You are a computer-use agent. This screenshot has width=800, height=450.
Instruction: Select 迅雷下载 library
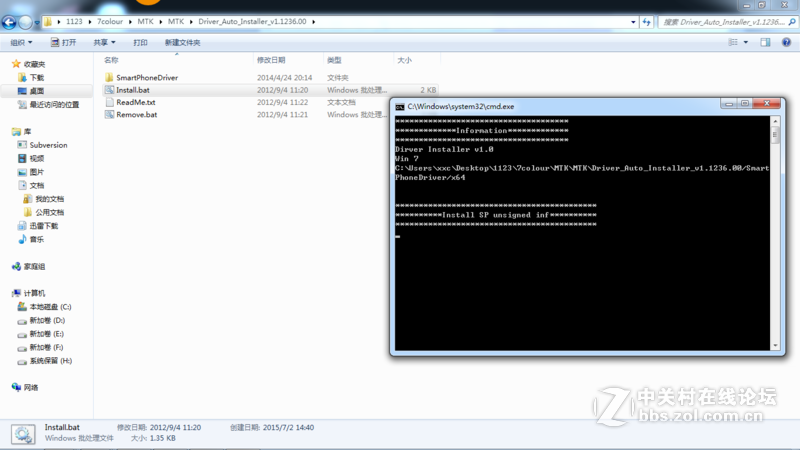pos(44,226)
